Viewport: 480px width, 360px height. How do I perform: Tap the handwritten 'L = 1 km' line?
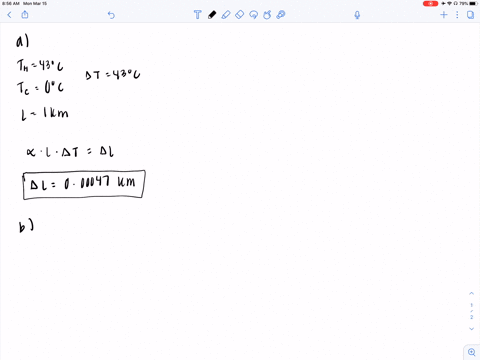[x=45, y=114]
